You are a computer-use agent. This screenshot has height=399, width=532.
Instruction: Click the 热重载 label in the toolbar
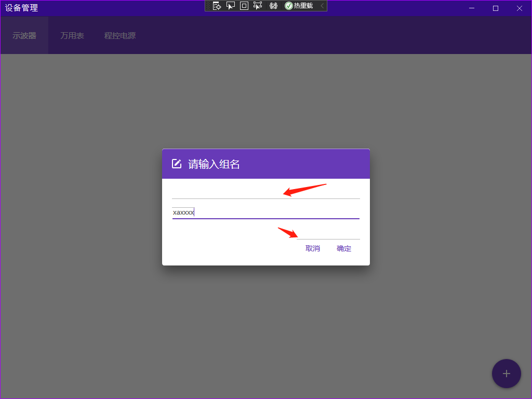click(x=303, y=6)
